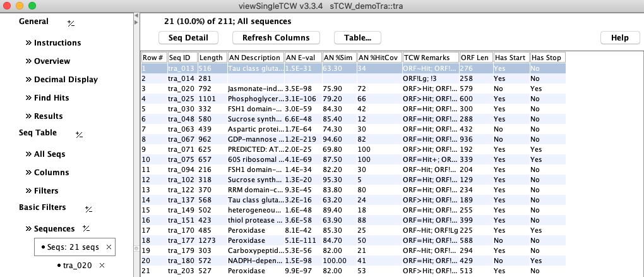
Task: Collapse the Seq Table section toggle icon
Action: click(80, 134)
